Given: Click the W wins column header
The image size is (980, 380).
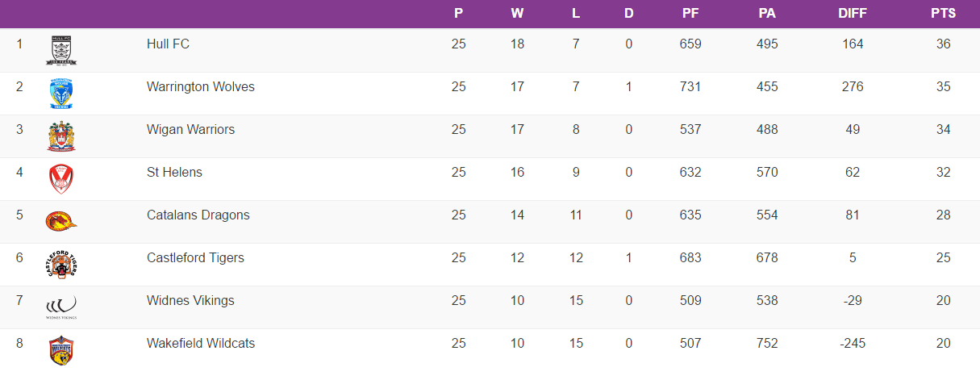Looking at the screenshot, I should (517, 13).
